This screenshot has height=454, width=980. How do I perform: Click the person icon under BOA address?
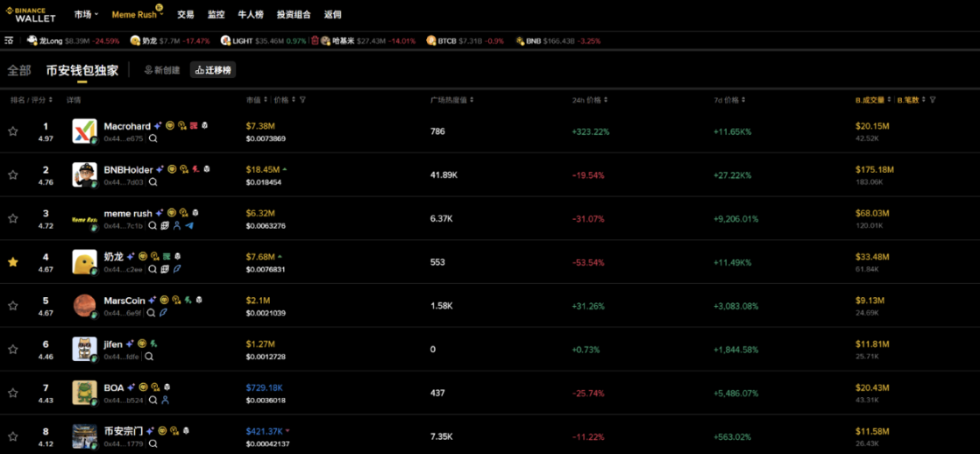tap(165, 401)
